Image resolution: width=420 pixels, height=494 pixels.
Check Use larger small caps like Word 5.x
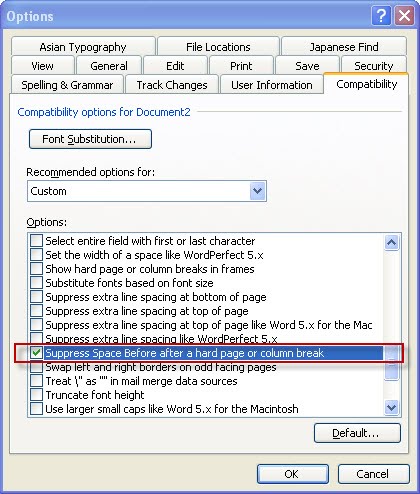tap(36, 409)
